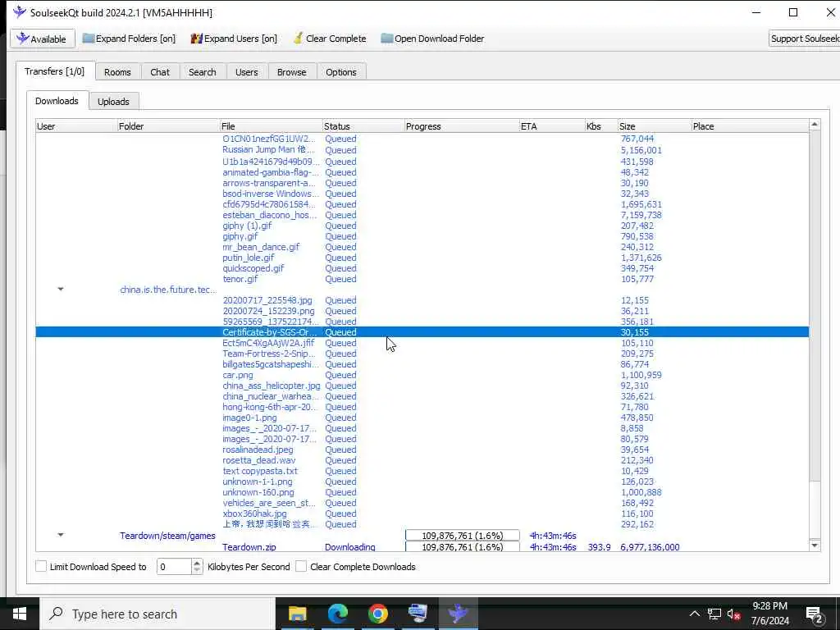
Task: Sort by the ETA column header
Action: (552, 126)
